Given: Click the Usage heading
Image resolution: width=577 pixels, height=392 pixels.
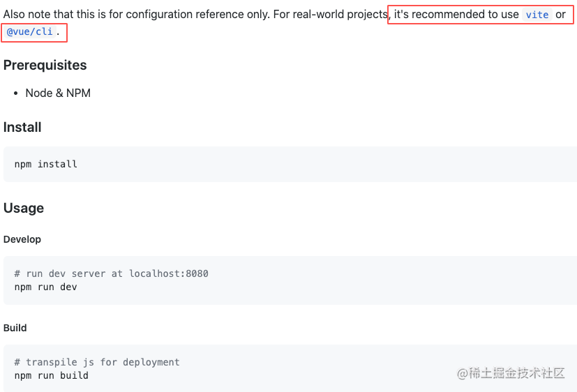Looking at the screenshot, I should (x=24, y=208).
